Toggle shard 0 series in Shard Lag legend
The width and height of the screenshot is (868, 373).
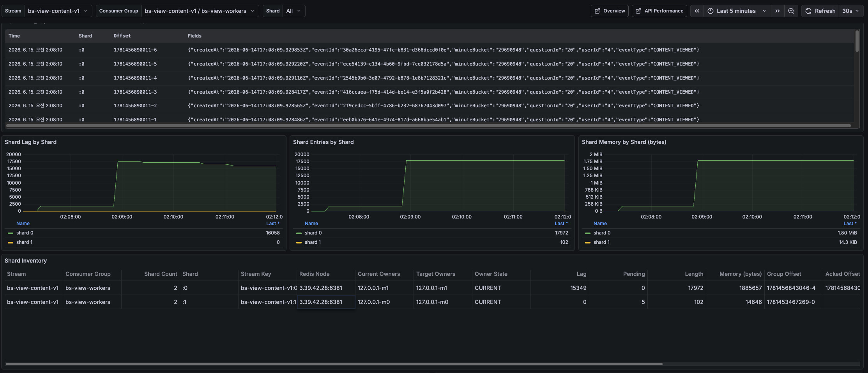pos(25,233)
